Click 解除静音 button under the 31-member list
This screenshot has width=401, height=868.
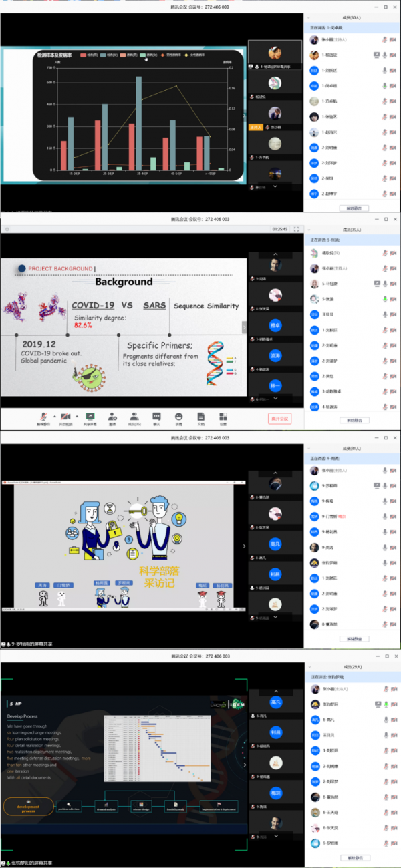pos(353,639)
